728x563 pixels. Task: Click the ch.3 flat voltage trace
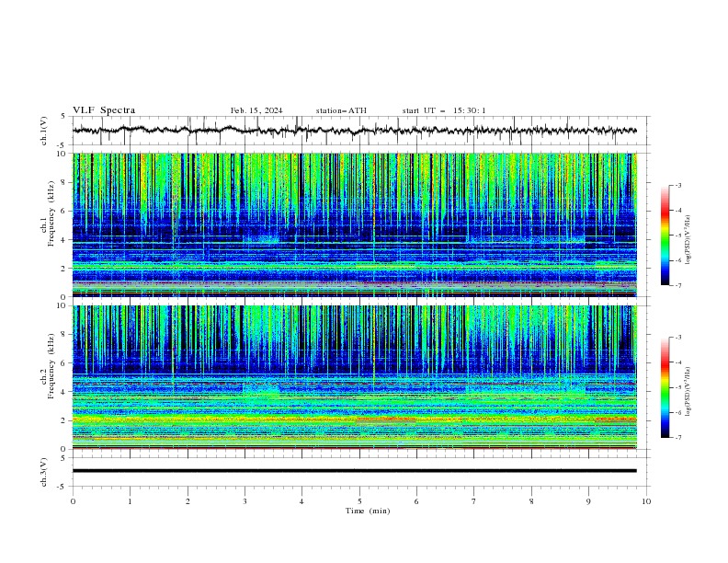[x=355, y=471]
